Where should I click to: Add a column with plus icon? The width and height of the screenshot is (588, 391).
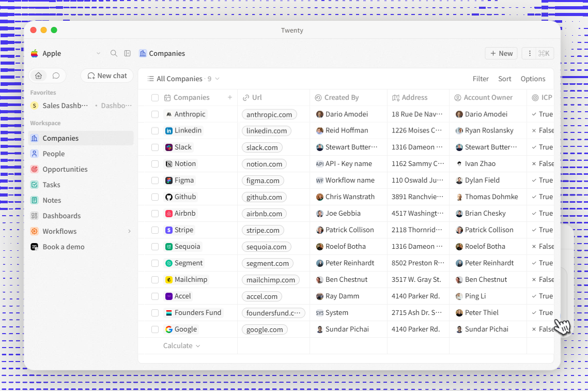coord(230,98)
